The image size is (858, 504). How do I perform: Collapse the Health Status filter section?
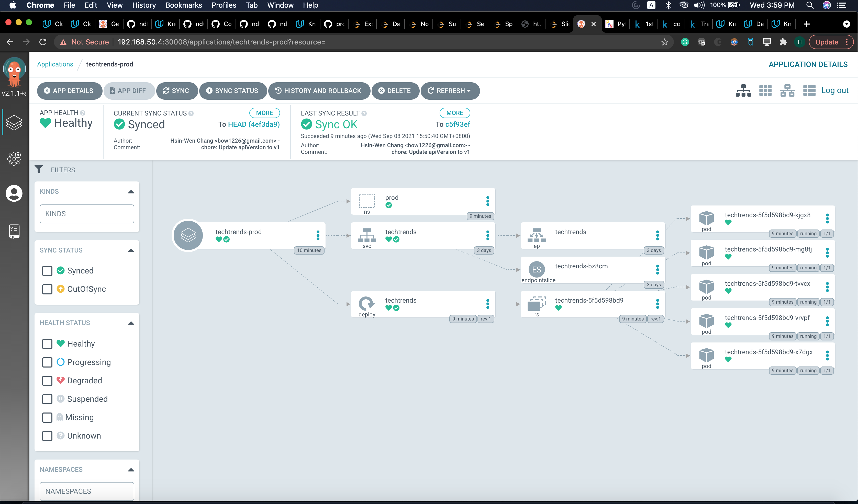click(x=131, y=323)
